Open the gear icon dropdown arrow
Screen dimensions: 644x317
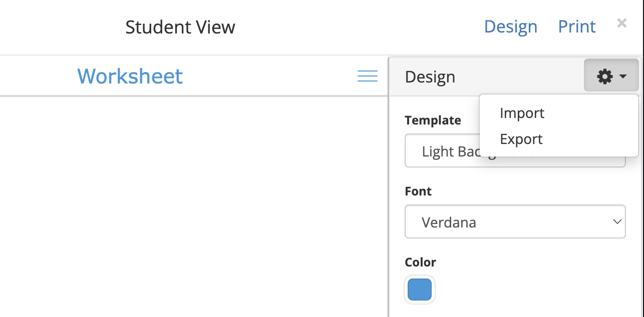(x=622, y=76)
